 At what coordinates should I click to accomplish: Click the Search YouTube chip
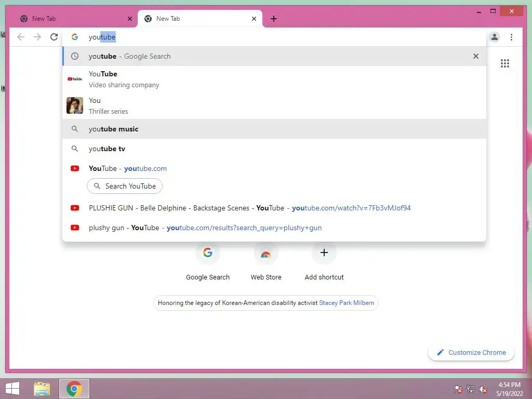pos(125,186)
